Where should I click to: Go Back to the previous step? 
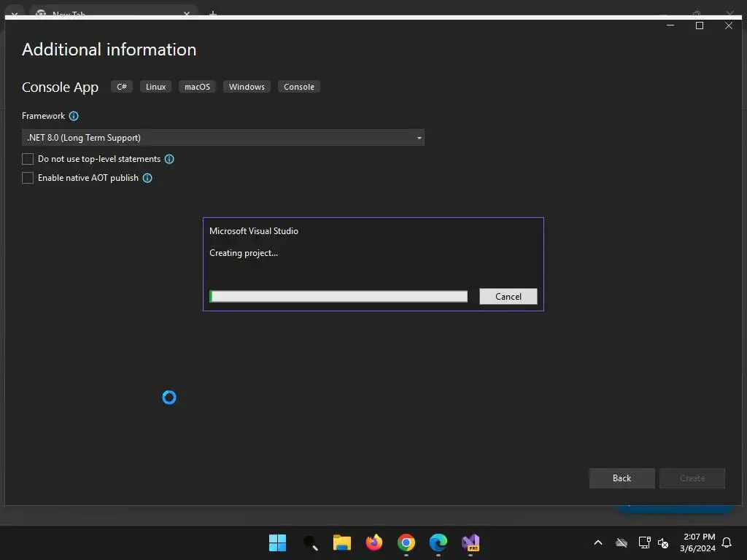pyautogui.click(x=622, y=478)
